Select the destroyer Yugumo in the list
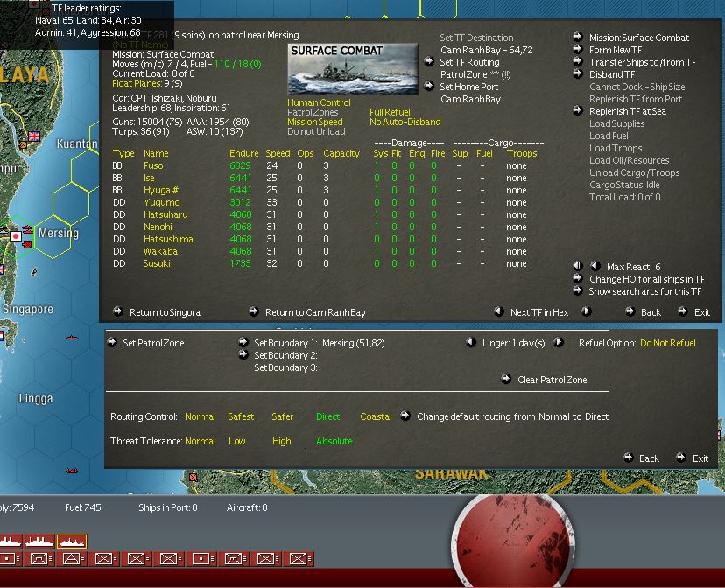The image size is (725, 588). 161,202
